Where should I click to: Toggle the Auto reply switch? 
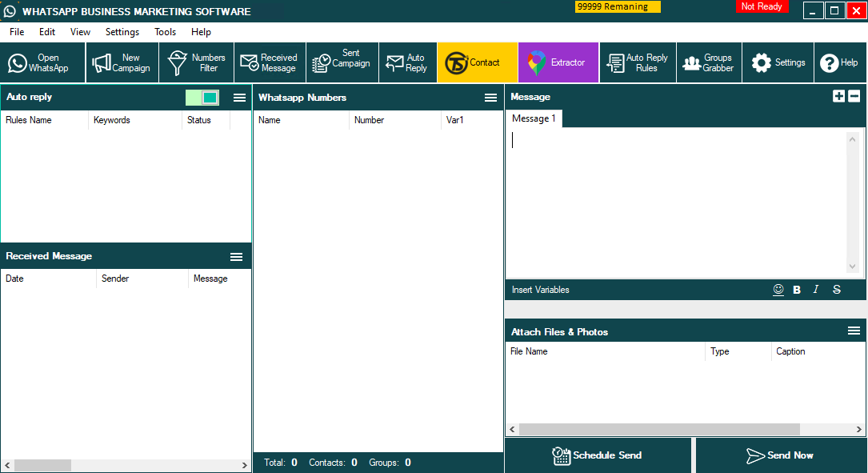point(202,98)
